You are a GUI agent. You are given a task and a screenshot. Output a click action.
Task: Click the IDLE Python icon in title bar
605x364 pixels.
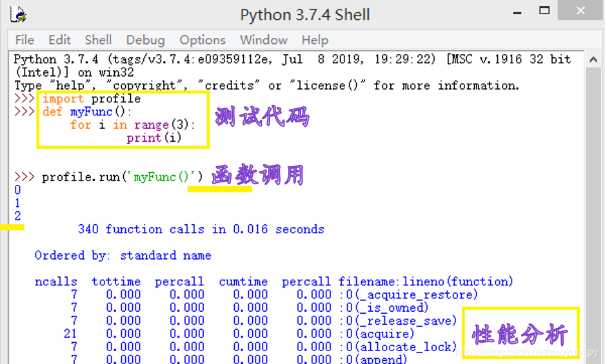tap(18, 15)
